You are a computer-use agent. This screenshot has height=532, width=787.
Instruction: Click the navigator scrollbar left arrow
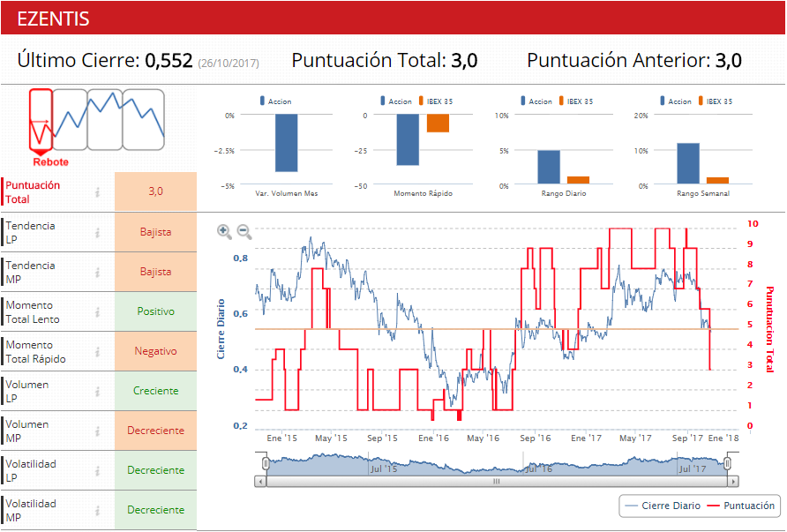point(260,482)
